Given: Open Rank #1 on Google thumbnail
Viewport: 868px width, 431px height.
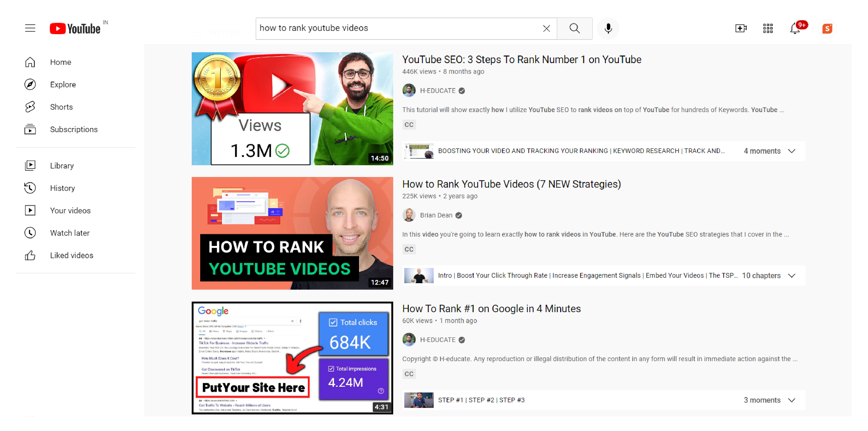Looking at the screenshot, I should click(292, 358).
